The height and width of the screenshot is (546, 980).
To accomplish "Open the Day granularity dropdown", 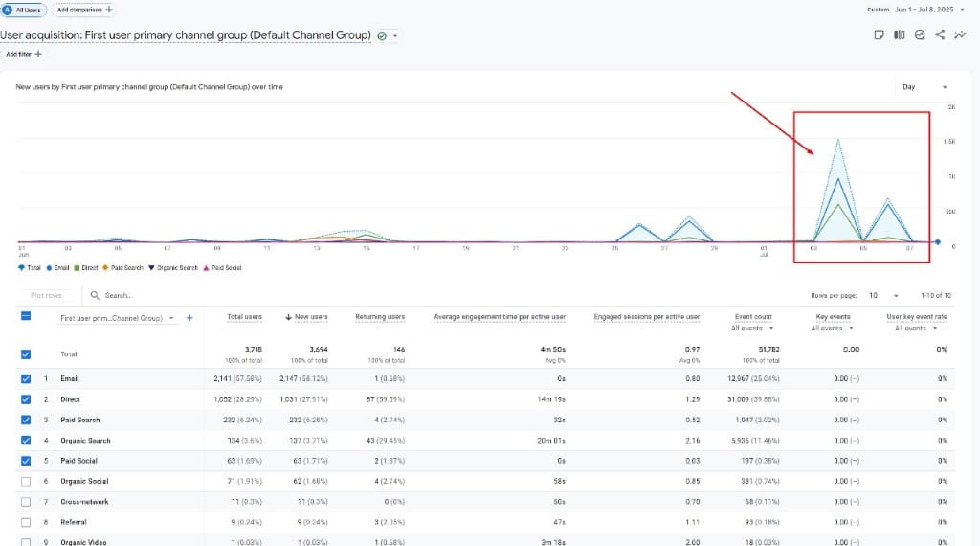I will coord(924,87).
